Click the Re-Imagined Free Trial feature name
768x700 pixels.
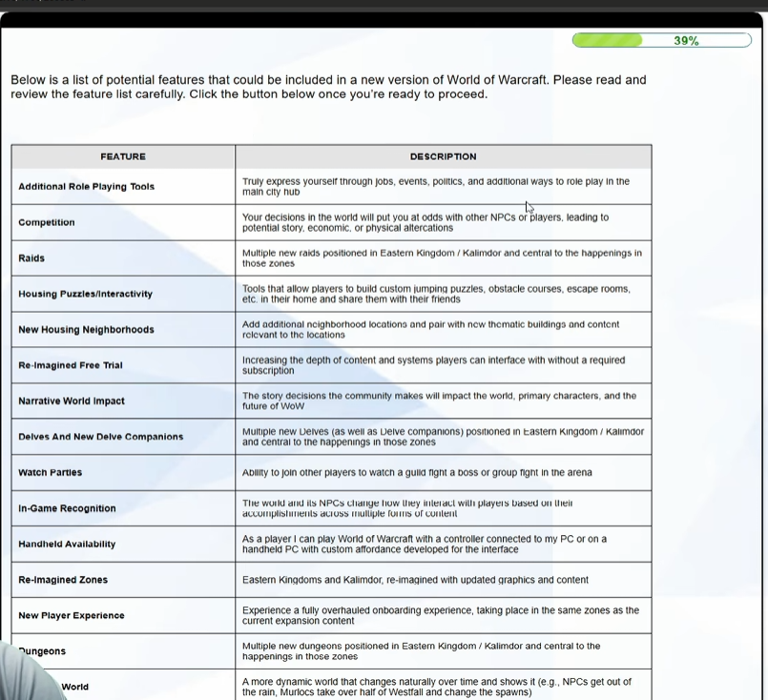pyautogui.click(x=71, y=365)
